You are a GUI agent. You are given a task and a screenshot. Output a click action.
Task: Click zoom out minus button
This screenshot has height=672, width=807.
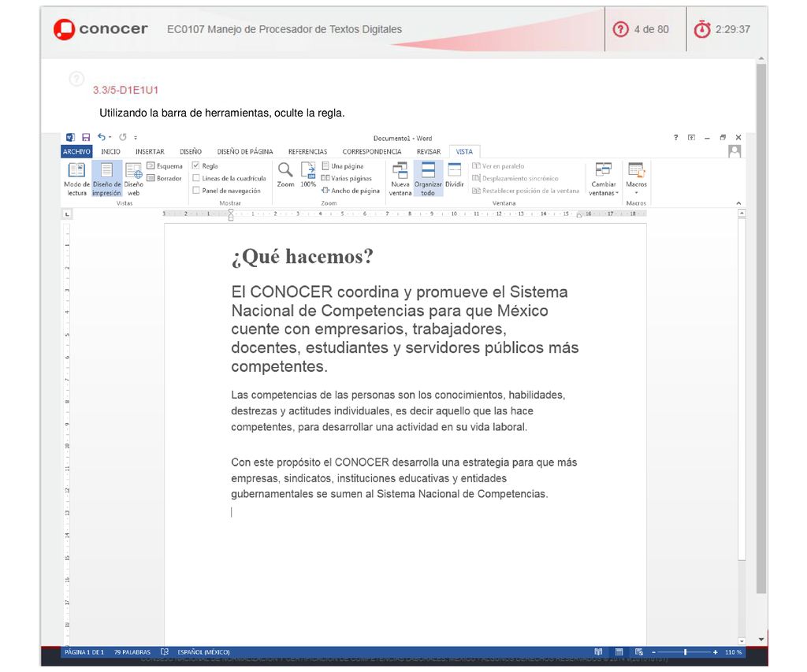click(x=653, y=652)
